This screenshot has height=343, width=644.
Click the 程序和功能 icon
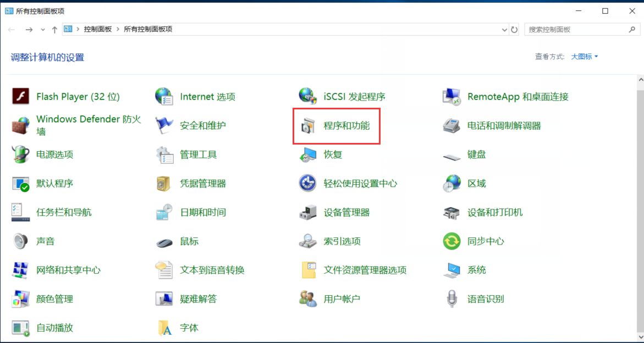308,125
